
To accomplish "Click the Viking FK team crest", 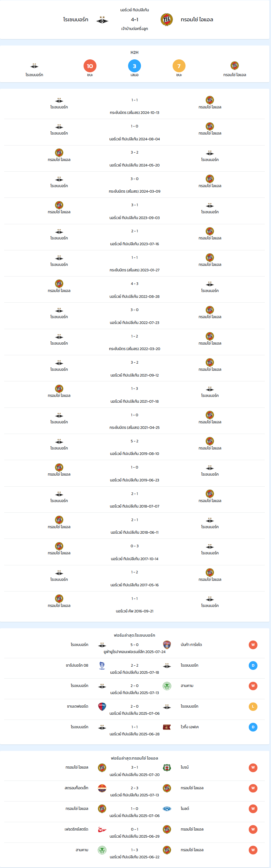I will 167,727.
